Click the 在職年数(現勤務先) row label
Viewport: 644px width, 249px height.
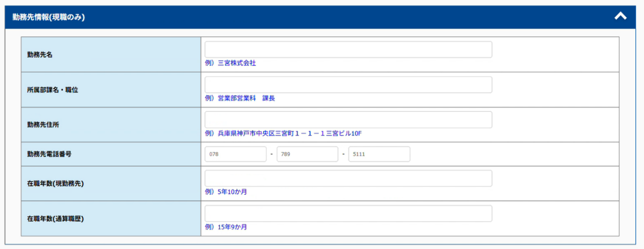click(x=55, y=184)
